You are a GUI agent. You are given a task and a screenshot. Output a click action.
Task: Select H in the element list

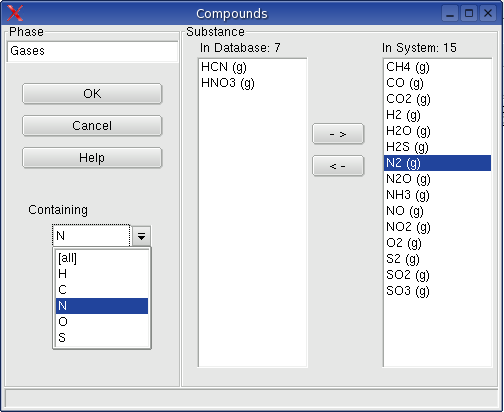tap(102, 274)
